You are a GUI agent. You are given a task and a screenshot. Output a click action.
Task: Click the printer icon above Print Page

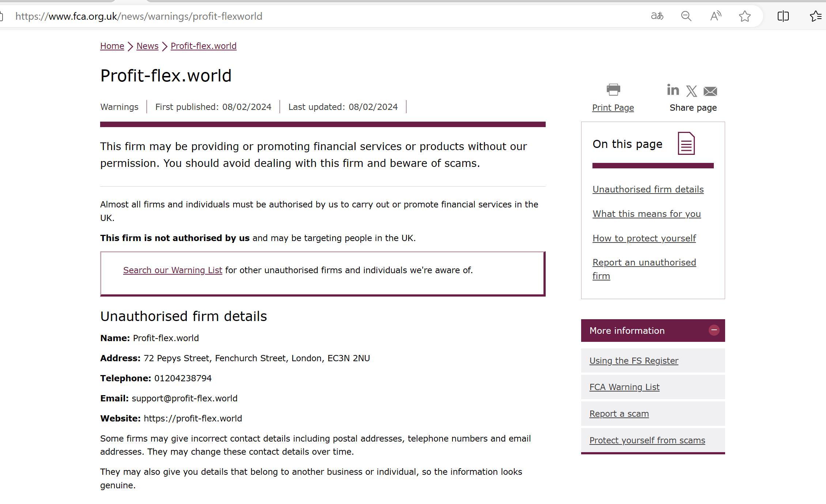(613, 89)
